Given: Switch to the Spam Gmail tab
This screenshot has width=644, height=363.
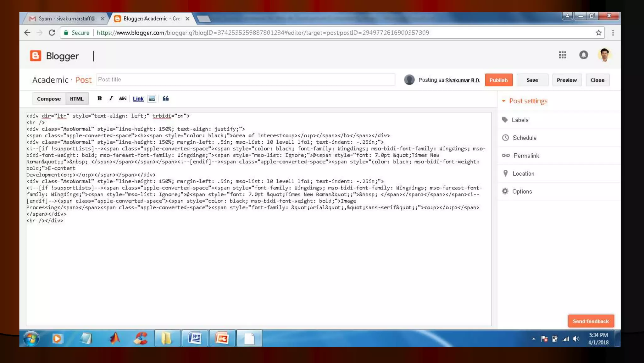Looking at the screenshot, I should 66,19.
